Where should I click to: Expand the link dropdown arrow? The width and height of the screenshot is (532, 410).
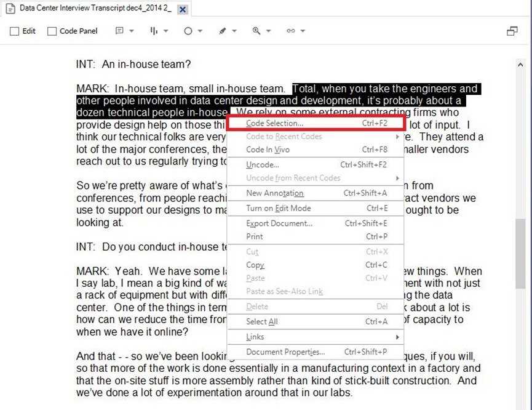point(303,31)
